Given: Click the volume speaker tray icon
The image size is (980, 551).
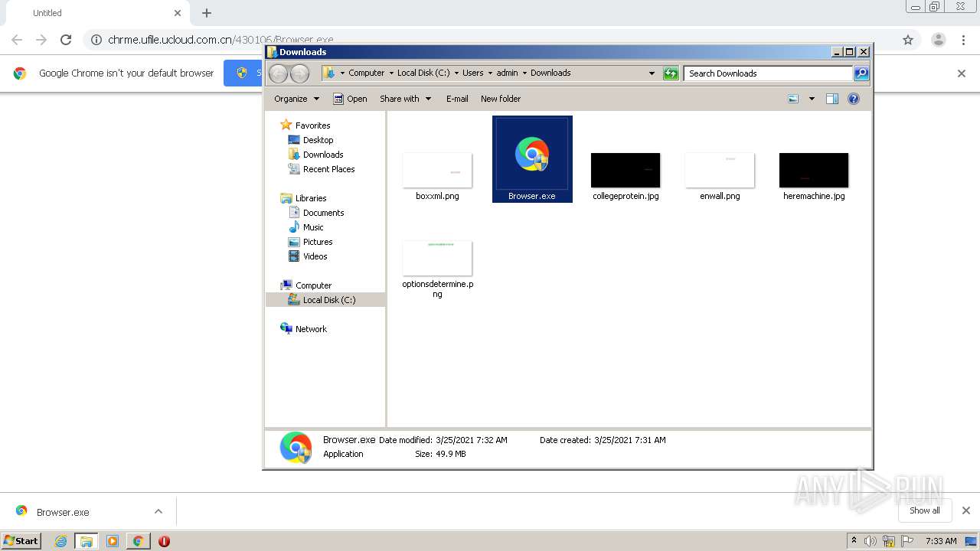Looking at the screenshot, I should pyautogui.click(x=871, y=541).
